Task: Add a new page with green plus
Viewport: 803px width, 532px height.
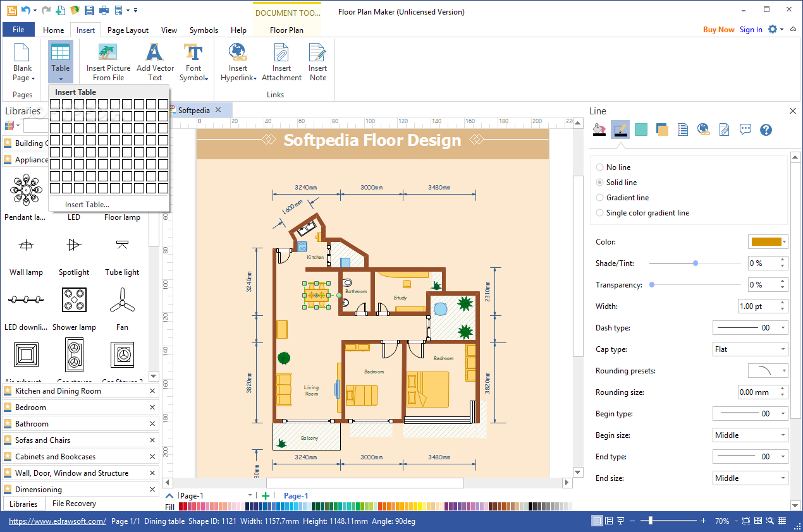Action: point(266,496)
